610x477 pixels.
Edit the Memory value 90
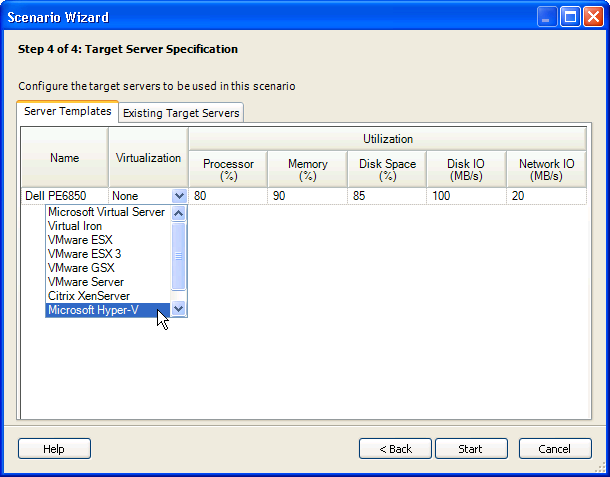point(307,196)
